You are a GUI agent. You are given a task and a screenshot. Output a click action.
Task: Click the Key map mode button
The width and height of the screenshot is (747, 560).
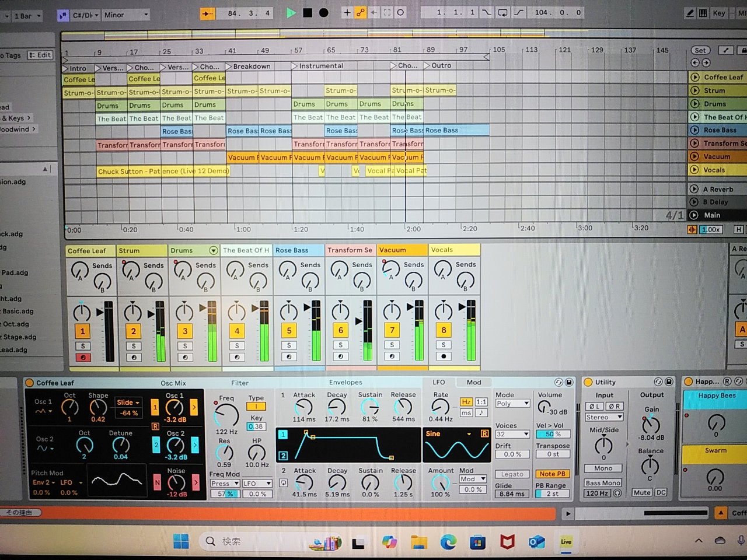click(x=719, y=13)
